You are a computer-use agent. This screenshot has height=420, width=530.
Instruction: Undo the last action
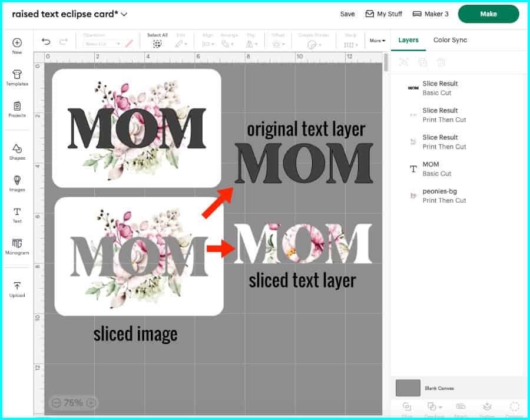pos(46,42)
